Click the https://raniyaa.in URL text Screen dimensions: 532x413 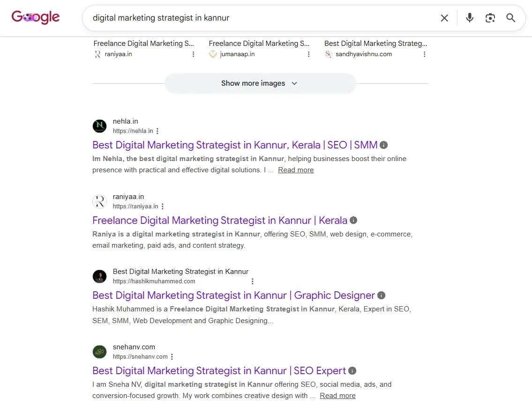[135, 206]
